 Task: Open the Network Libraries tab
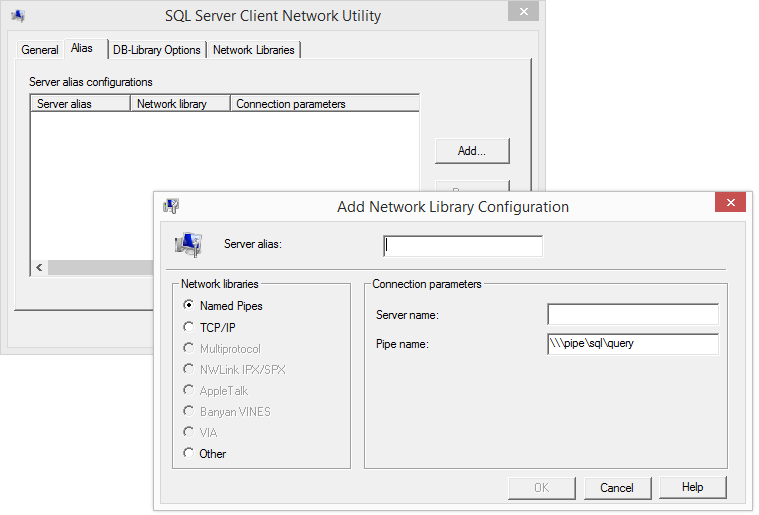[254, 50]
